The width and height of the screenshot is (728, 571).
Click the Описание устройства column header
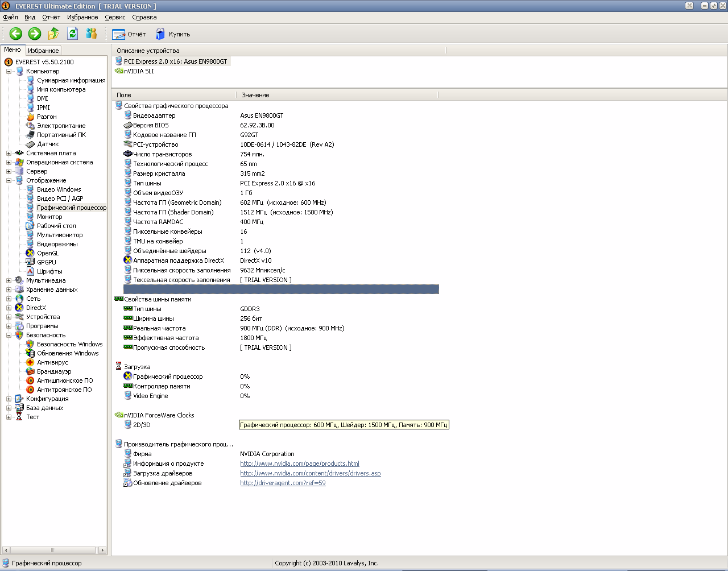click(x=279, y=51)
